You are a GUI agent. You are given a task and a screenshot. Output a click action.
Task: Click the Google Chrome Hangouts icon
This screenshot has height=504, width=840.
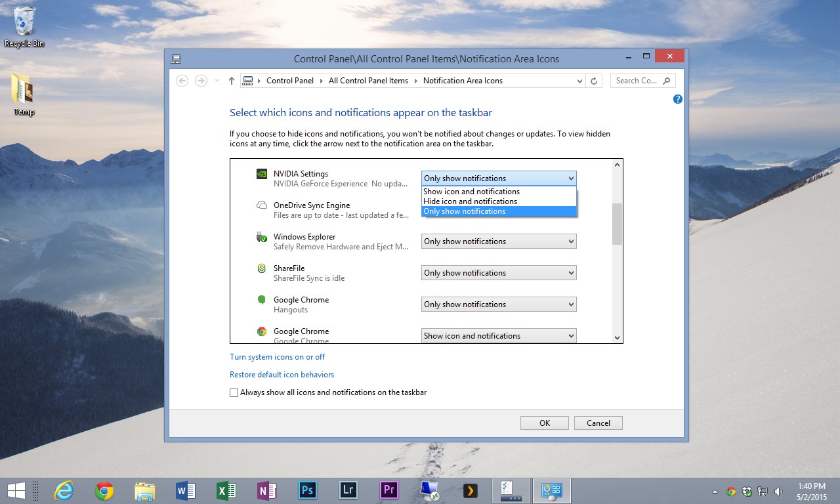[x=261, y=301]
